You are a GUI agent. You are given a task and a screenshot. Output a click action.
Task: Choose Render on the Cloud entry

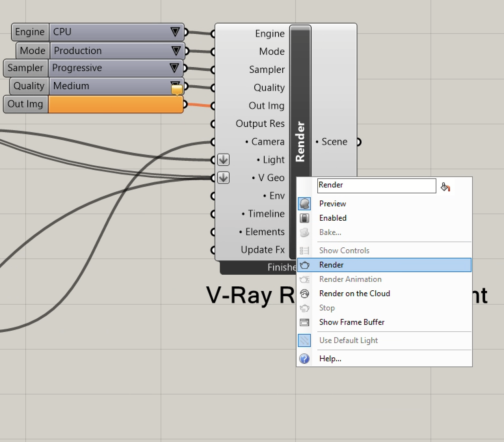pos(384,294)
